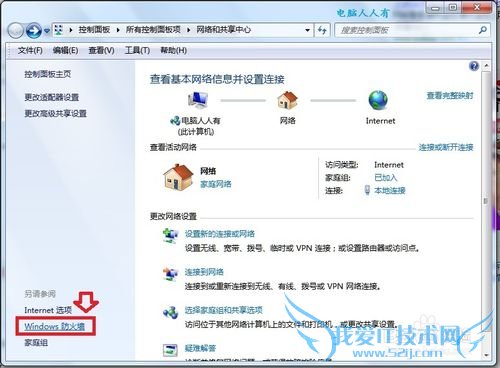Click the 连接到网络 icon
The height and width of the screenshot is (368, 500).
[x=171, y=274]
